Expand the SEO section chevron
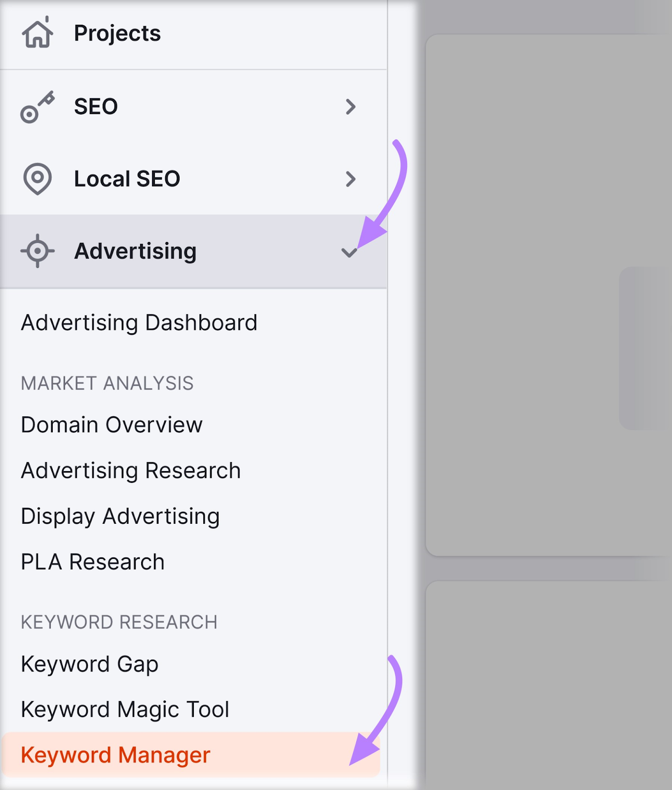This screenshot has height=790, width=672. click(351, 107)
